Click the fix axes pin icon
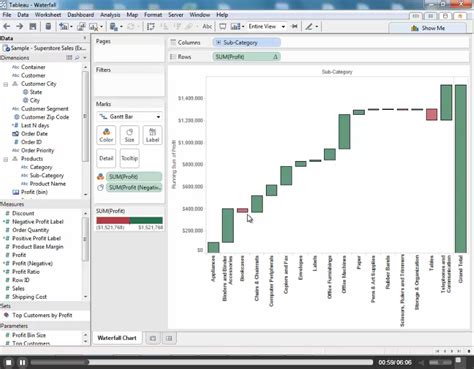 coord(294,26)
